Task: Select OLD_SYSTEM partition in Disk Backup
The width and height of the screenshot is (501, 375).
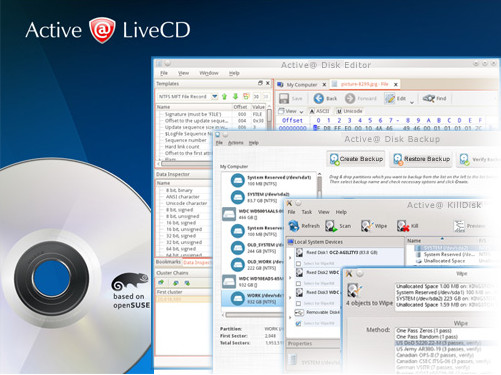Action: 257,248
